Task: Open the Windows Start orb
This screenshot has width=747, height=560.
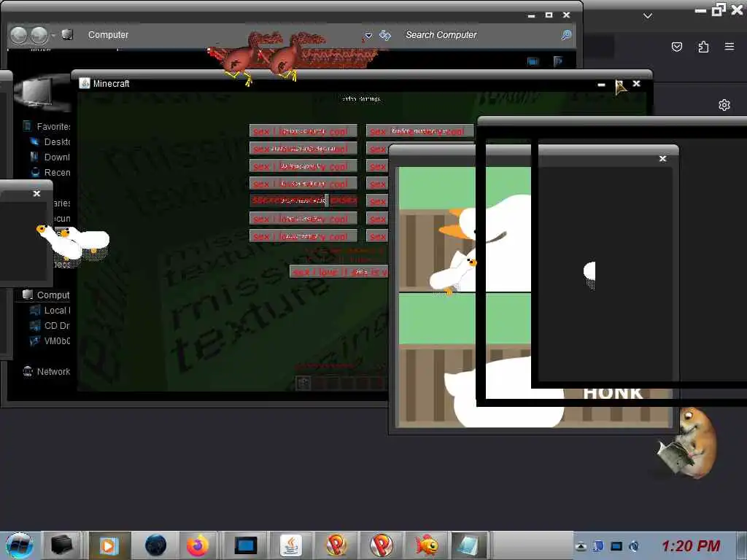Action: [x=19, y=545]
